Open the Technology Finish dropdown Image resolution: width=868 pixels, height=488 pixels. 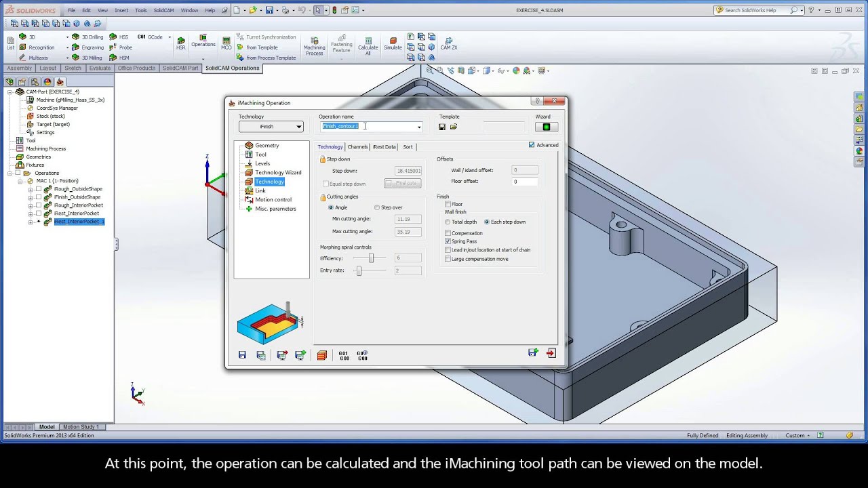[271, 127]
